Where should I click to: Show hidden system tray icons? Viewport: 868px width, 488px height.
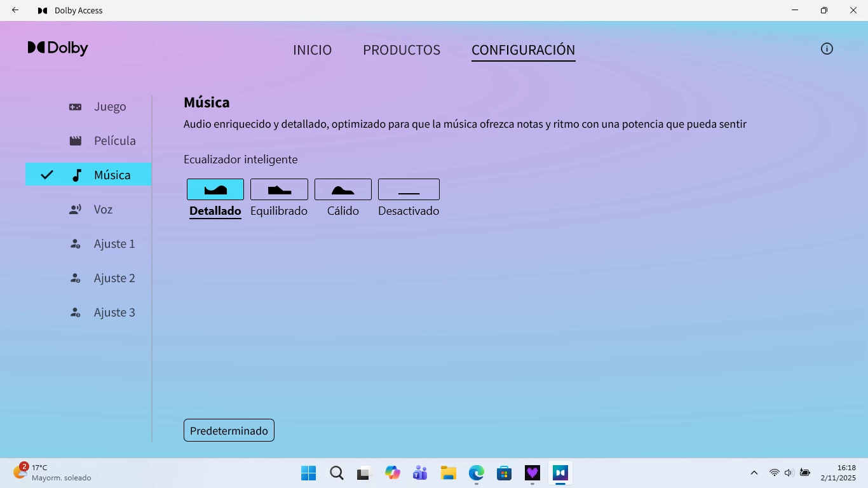[x=754, y=473]
